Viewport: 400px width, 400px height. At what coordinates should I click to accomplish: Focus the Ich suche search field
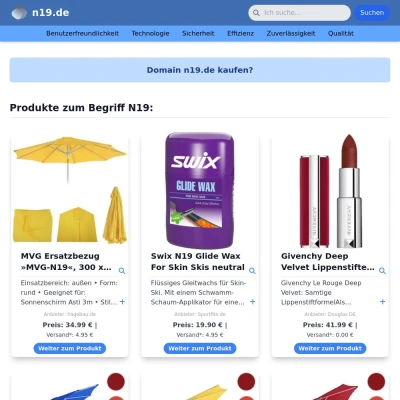click(305, 13)
